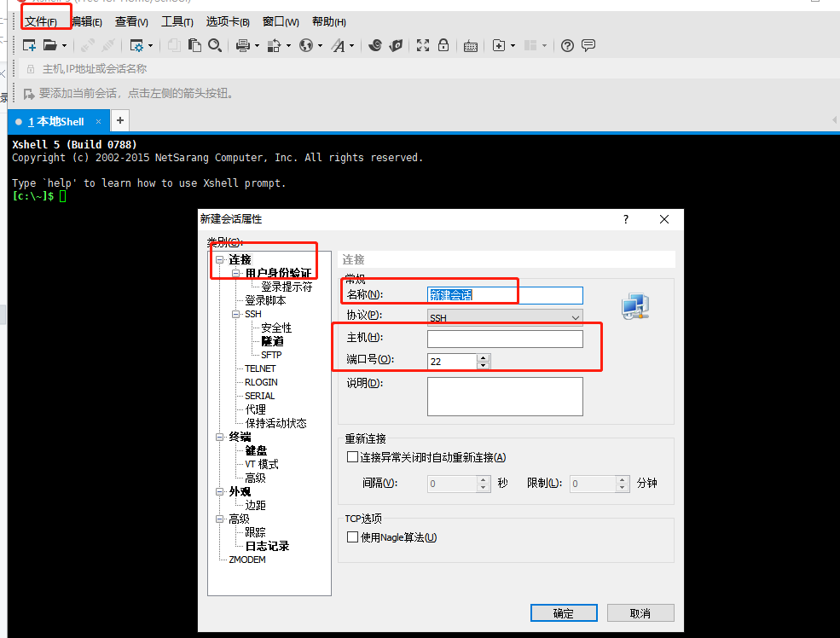The height and width of the screenshot is (638, 840).
Task: Enable 连接异常关闭时自动重新连接 checkbox
Action: [x=352, y=457]
